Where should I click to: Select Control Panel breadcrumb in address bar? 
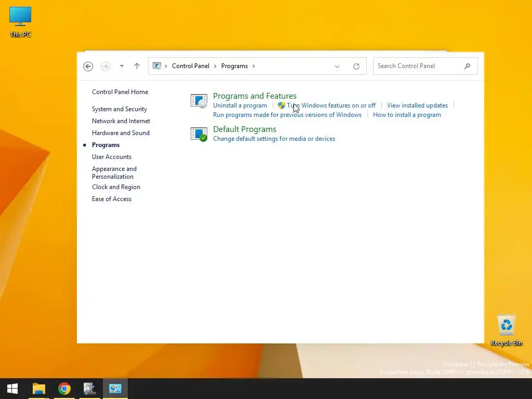pyautogui.click(x=190, y=66)
